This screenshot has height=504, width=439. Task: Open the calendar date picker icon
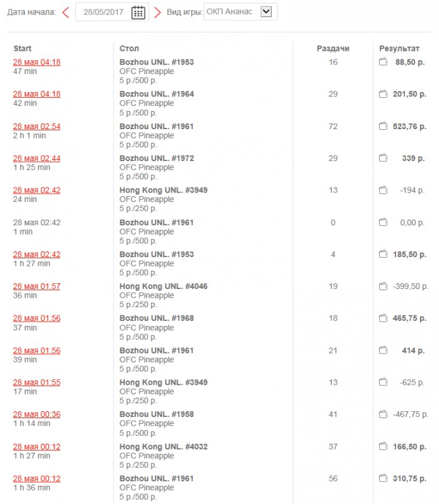tap(138, 12)
